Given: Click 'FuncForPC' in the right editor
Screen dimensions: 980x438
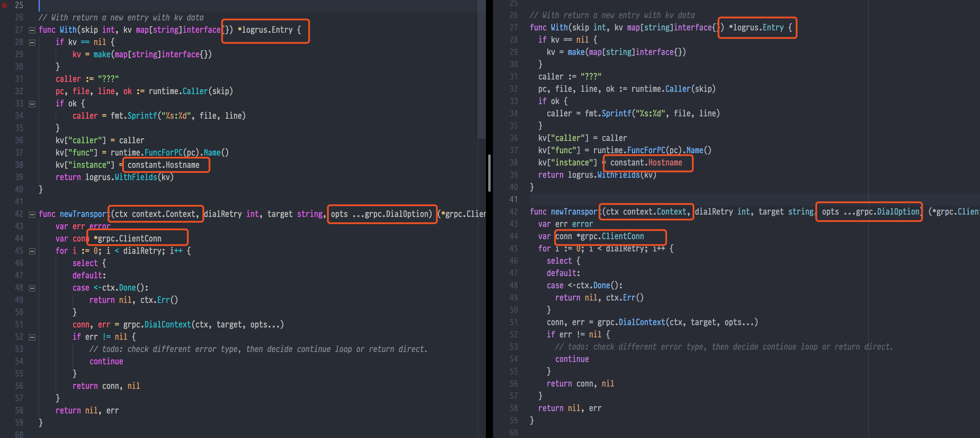Looking at the screenshot, I should point(646,150).
